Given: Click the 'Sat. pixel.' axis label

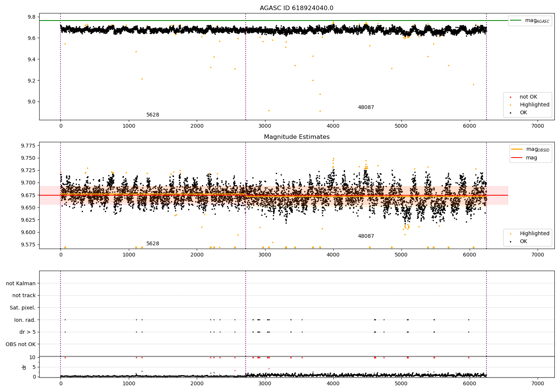Looking at the screenshot, I should tap(23, 308).
